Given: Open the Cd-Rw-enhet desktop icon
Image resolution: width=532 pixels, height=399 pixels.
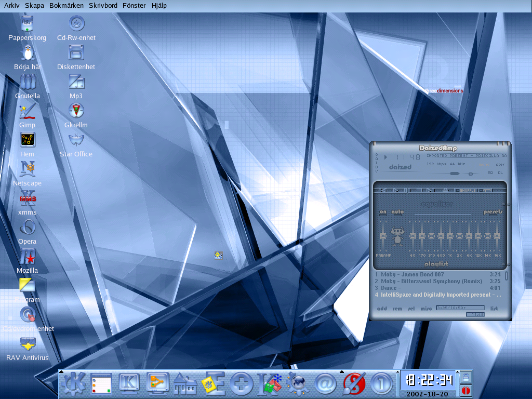Looking at the screenshot, I should point(76,24).
